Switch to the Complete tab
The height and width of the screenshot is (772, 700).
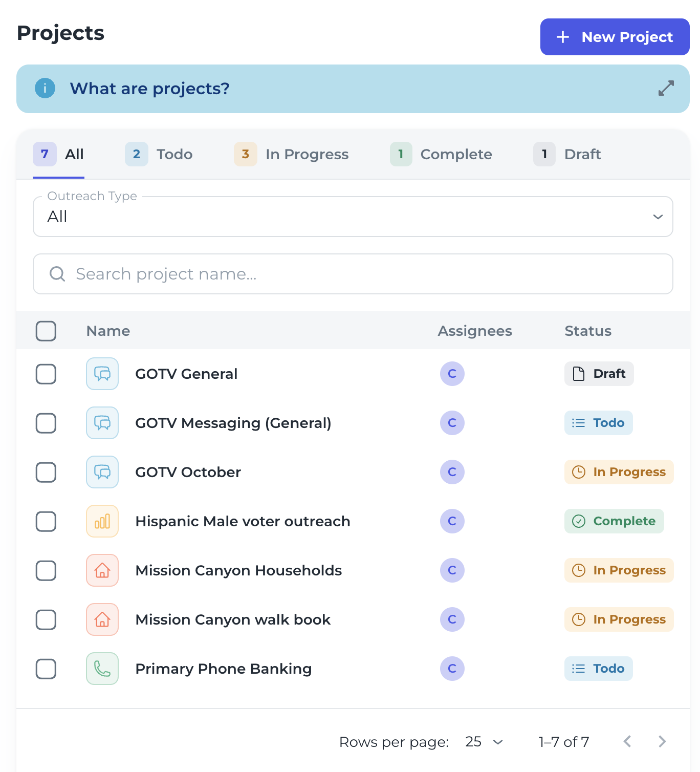pos(441,154)
